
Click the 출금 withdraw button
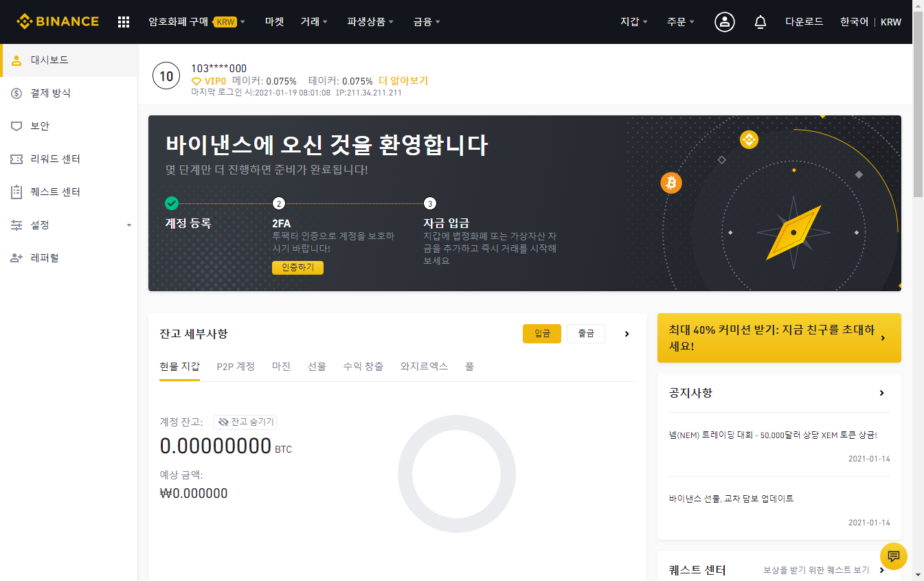tap(586, 334)
